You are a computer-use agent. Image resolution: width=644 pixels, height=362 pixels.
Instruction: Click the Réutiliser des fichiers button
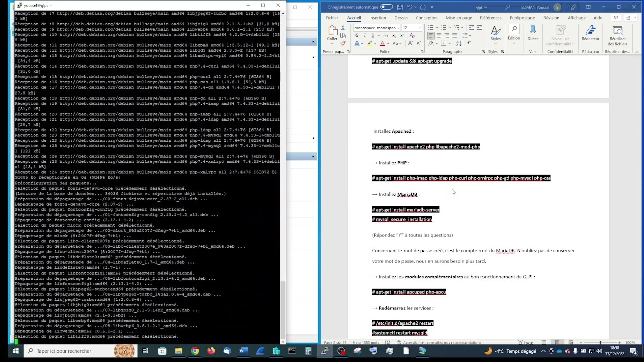[x=617, y=35]
